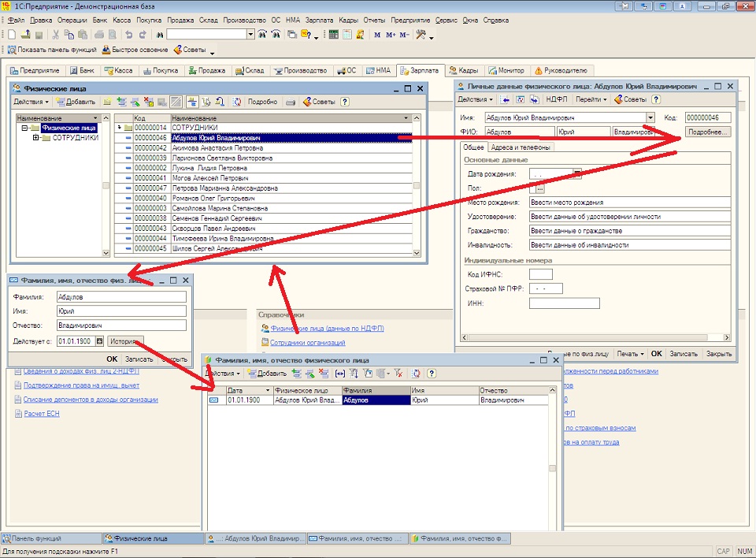The image size is (756, 558).
Task: Click the Подробнее... button
Action: (x=707, y=132)
